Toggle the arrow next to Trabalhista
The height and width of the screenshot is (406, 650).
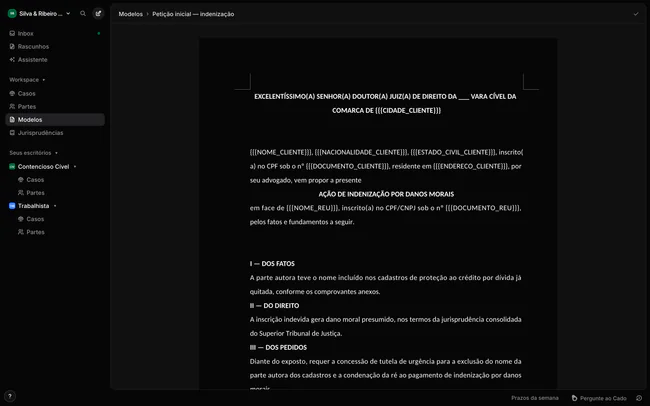(55, 206)
